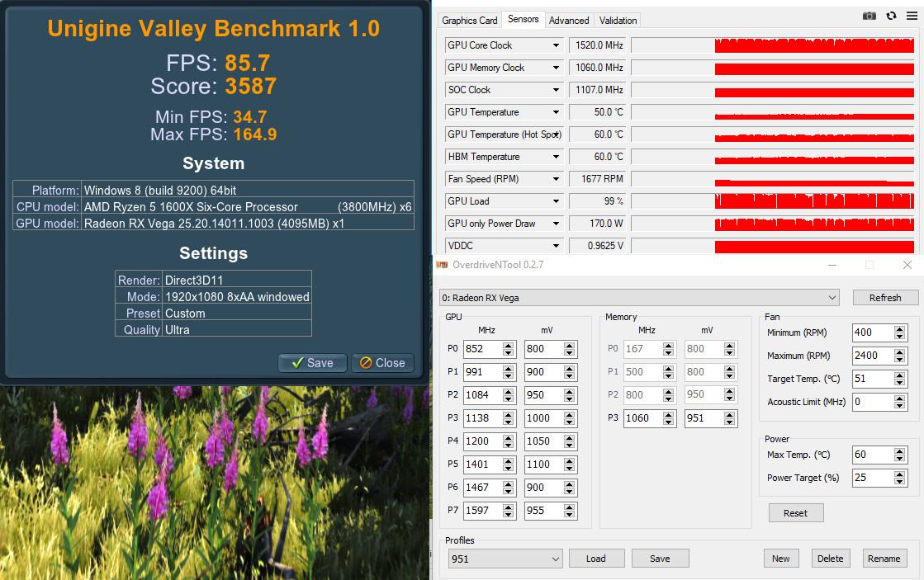Expand the GPU Load sensor dropdown
Screen dimensions: 924x580
click(556, 201)
